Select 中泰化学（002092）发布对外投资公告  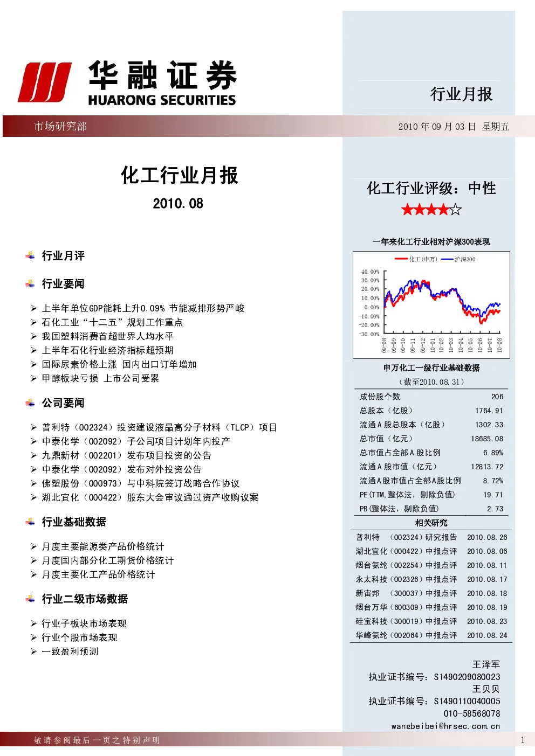(x=122, y=469)
